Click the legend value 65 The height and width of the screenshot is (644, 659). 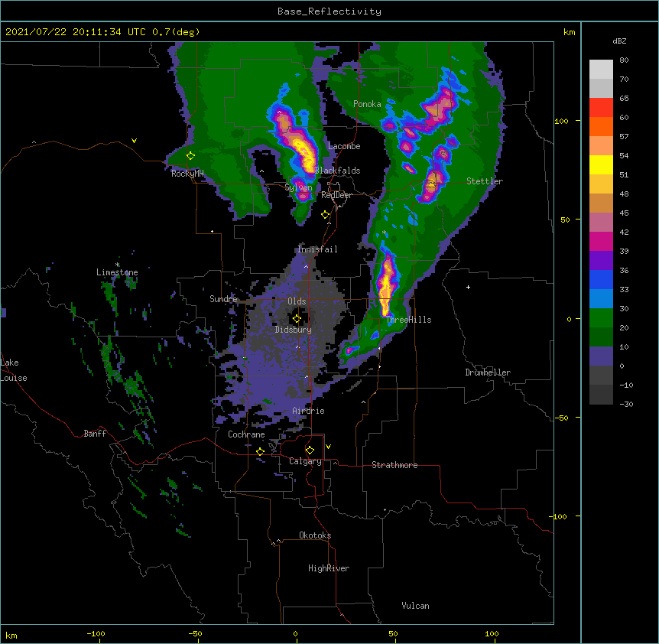[624, 99]
